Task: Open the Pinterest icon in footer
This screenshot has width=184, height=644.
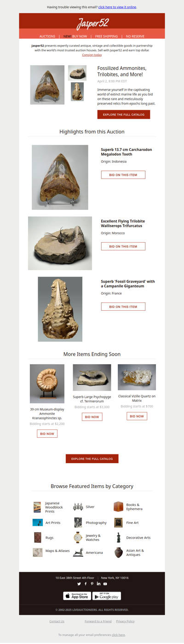Action: point(92,584)
